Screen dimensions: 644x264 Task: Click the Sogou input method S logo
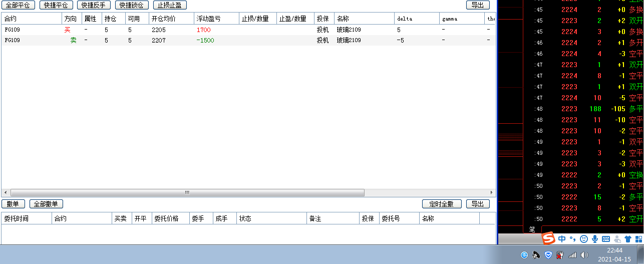pyautogui.click(x=549, y=238)
